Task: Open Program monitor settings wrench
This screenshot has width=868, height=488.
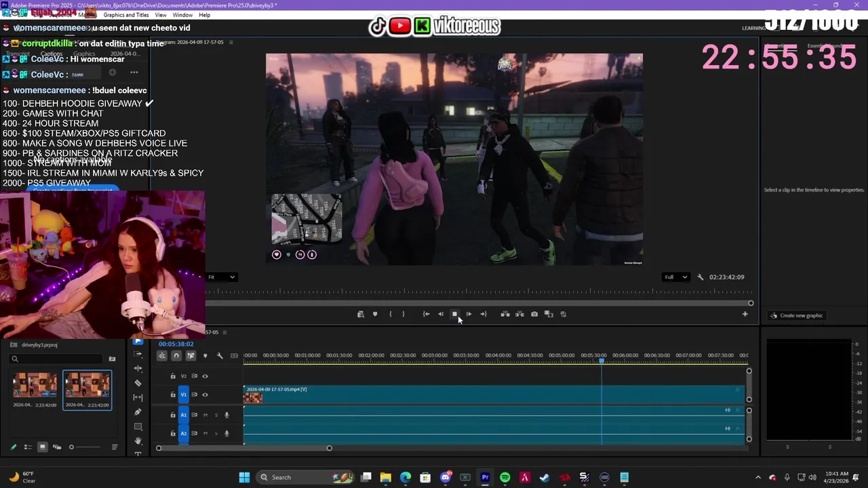Action: tap(701, 277)
